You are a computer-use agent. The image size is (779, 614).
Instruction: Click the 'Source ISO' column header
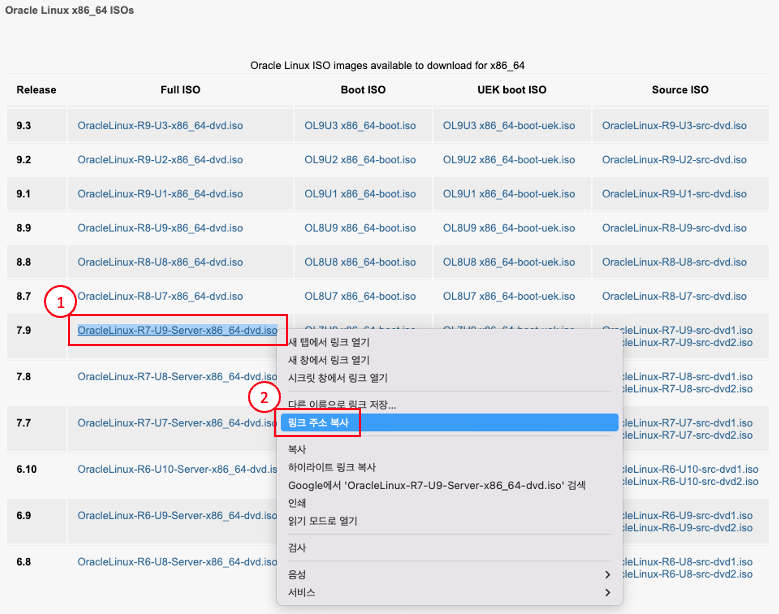tap(680, 90)
